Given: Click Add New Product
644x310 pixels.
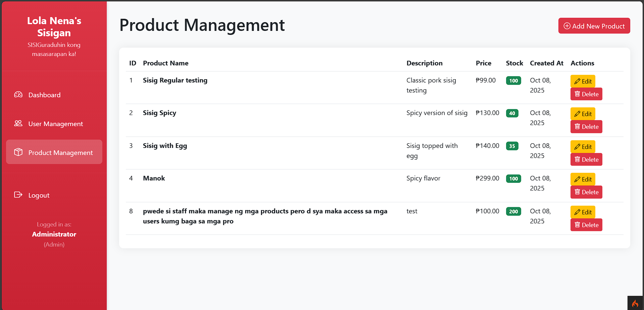Looking at the screenshot, I should pos(594,25).
